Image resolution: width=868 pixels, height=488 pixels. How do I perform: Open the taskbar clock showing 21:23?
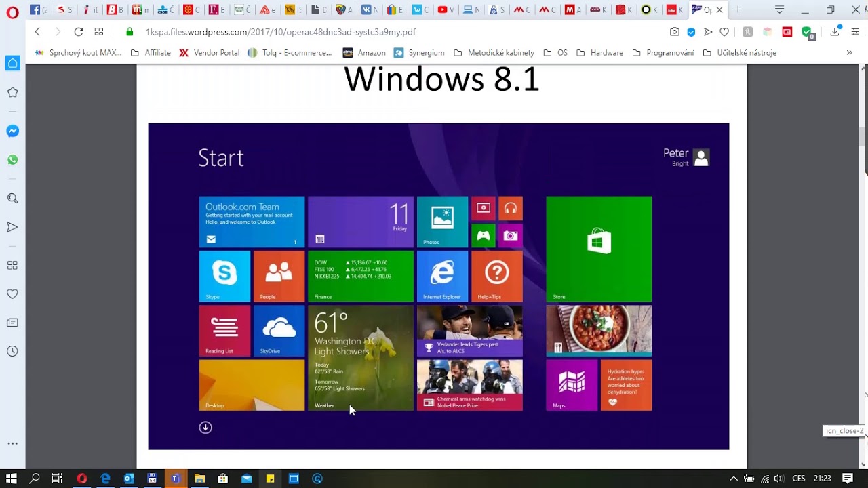point(823,479)
